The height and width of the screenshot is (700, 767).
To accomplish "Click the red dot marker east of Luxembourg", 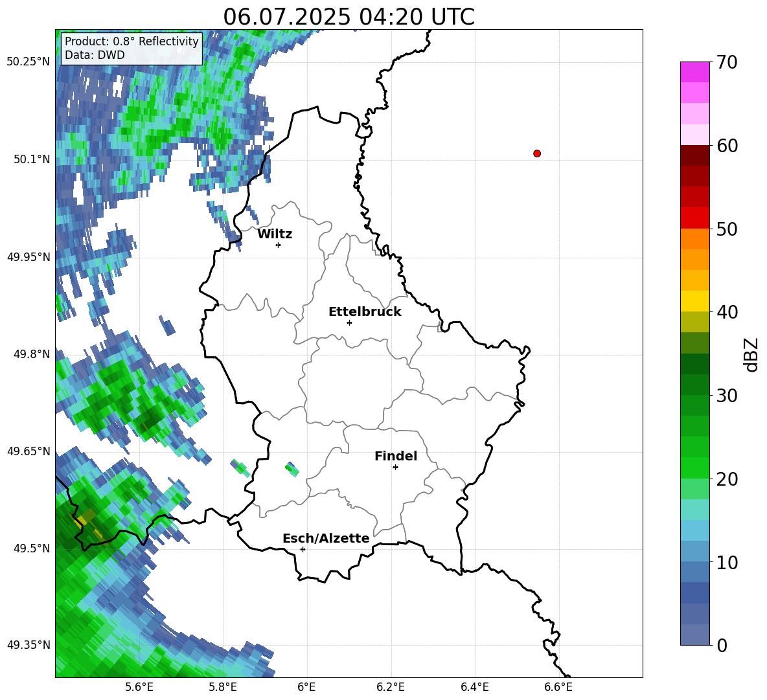I will point(537,153).
